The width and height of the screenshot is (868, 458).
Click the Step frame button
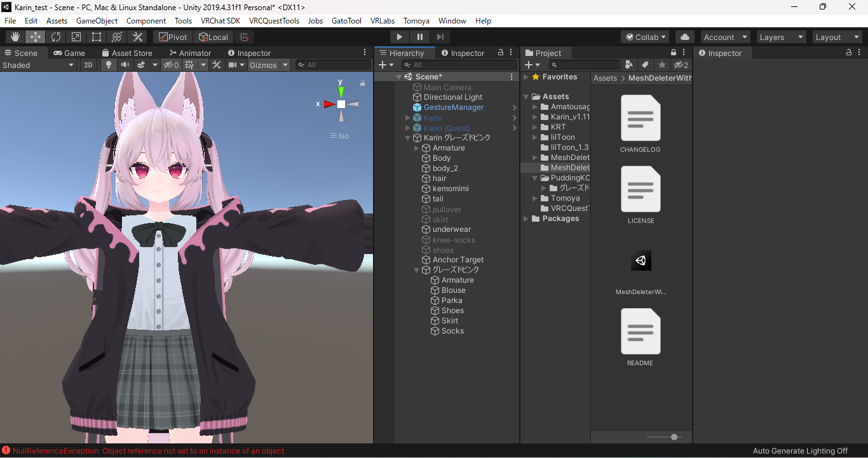pyautogui.click(x=440, y=37)
